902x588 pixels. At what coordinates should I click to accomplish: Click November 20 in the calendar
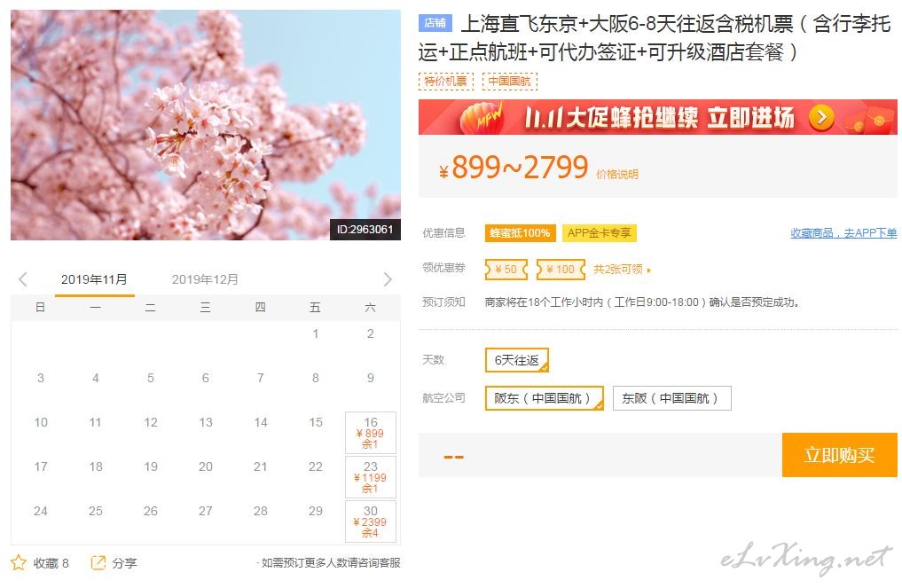coord(206,466)
